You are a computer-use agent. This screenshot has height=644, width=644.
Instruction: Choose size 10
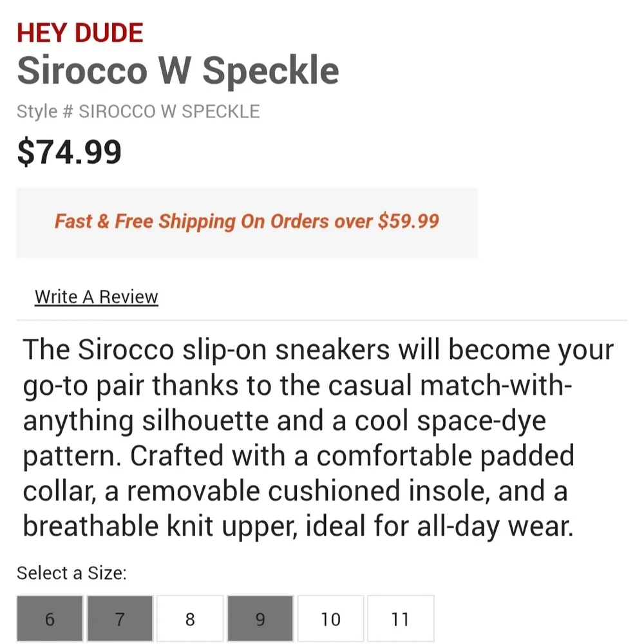click(x=330, y=618)
